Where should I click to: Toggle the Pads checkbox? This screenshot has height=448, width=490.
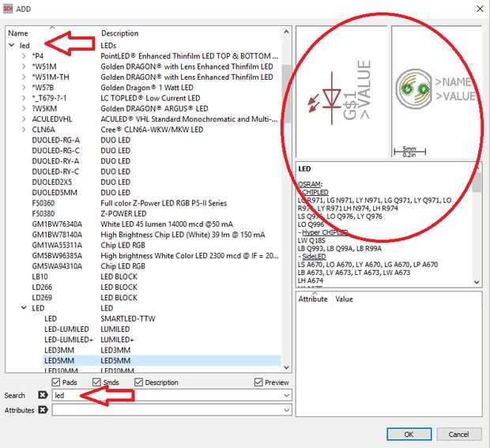click(56, 382)
